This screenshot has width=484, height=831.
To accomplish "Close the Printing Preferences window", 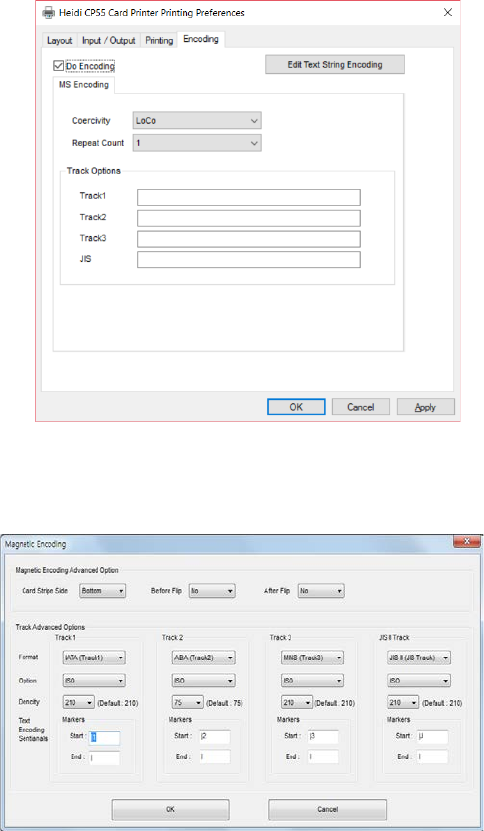I will pyautogui.click(x=447, y=12).
